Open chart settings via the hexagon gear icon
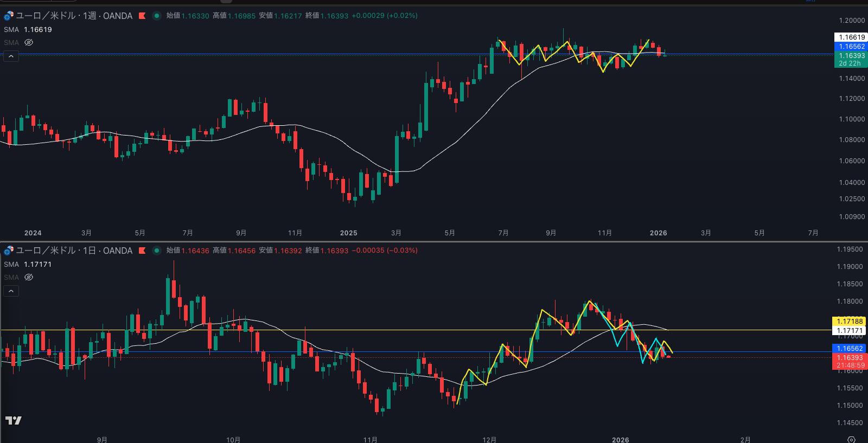 point(851,439)
